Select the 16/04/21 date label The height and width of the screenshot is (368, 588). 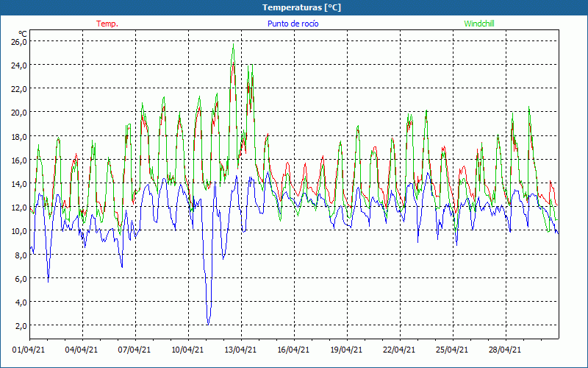293,350
